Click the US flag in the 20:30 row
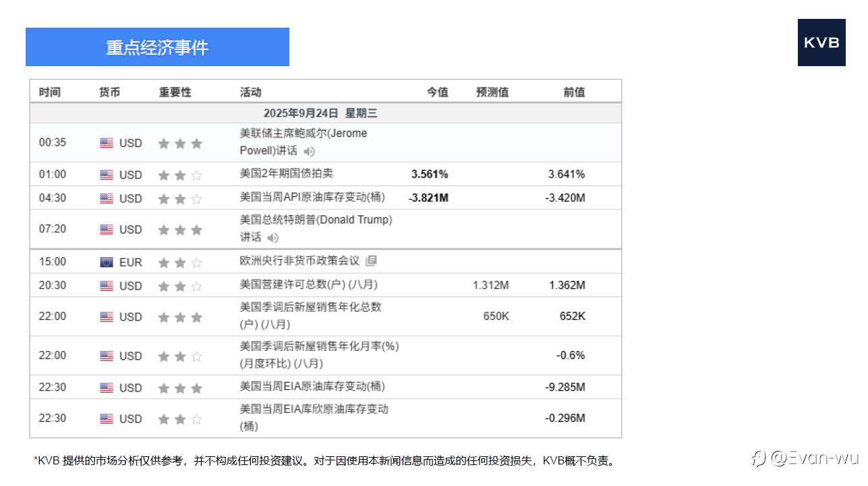Image resolution: width=868 pixels, height=486 pixels. point(107,286)
